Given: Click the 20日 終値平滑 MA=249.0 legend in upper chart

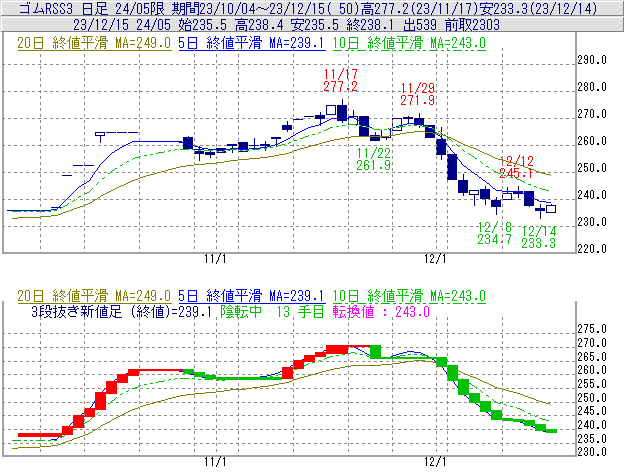Looking at the screenshot, I should [94, 43].
